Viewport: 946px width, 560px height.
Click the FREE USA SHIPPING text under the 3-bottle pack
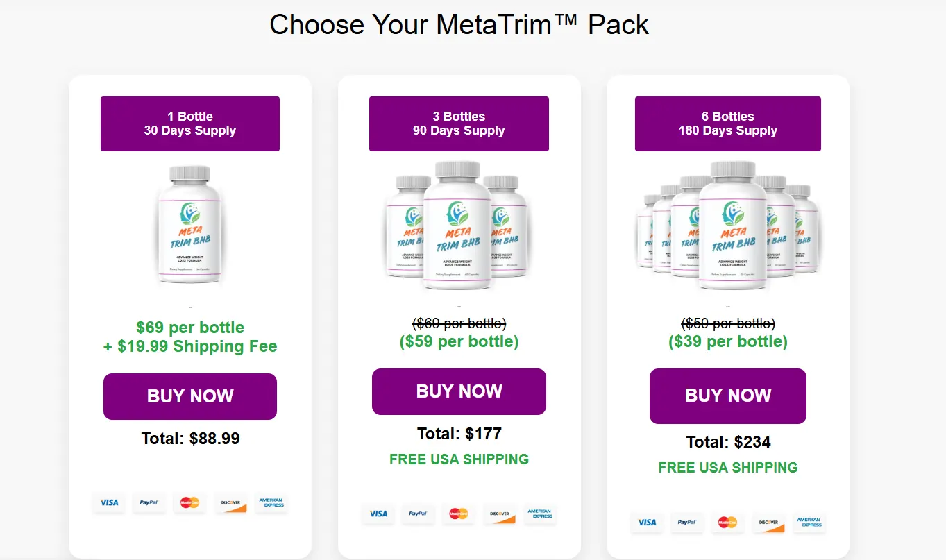click(x=458, y=459)
